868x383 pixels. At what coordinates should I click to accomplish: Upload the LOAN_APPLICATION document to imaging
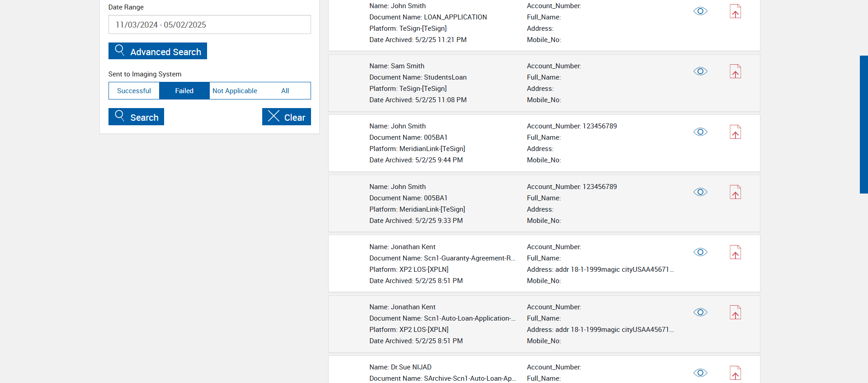coord(736,11)
